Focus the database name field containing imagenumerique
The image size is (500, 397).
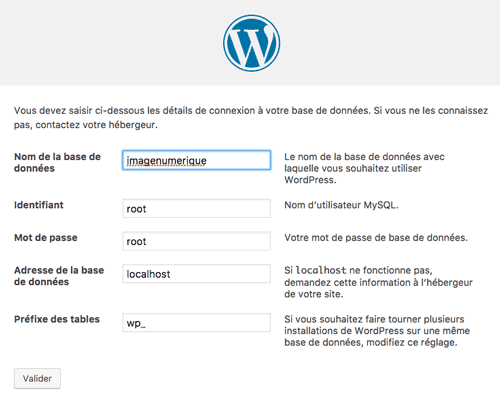197,160
